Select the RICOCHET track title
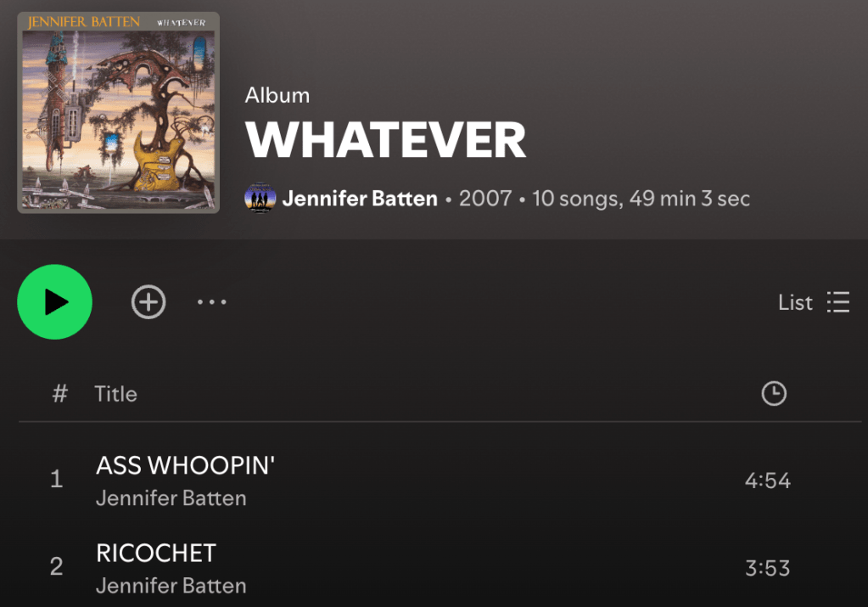Screen dimensions: 868x607 point(156,553)
